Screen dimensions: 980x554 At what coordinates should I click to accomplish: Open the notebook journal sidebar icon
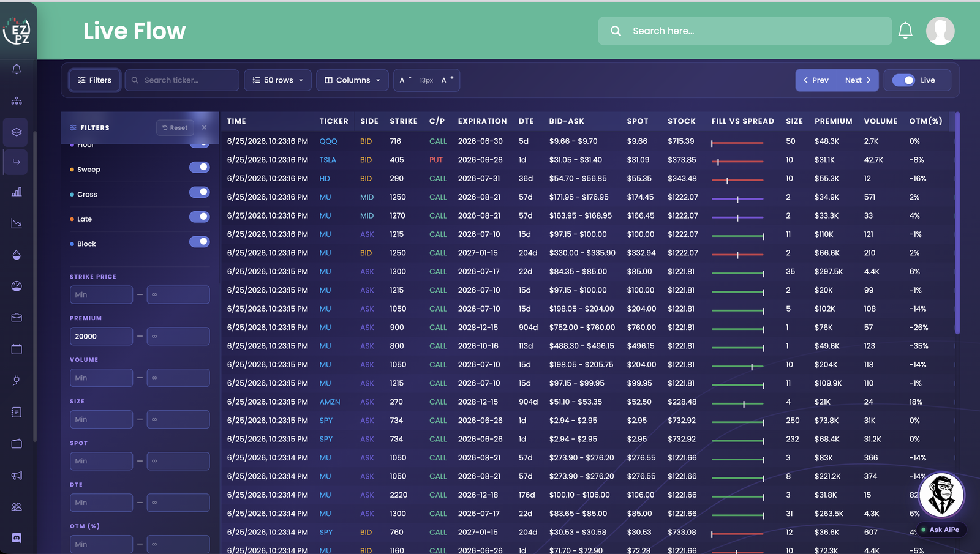click(x=17, y=412)
